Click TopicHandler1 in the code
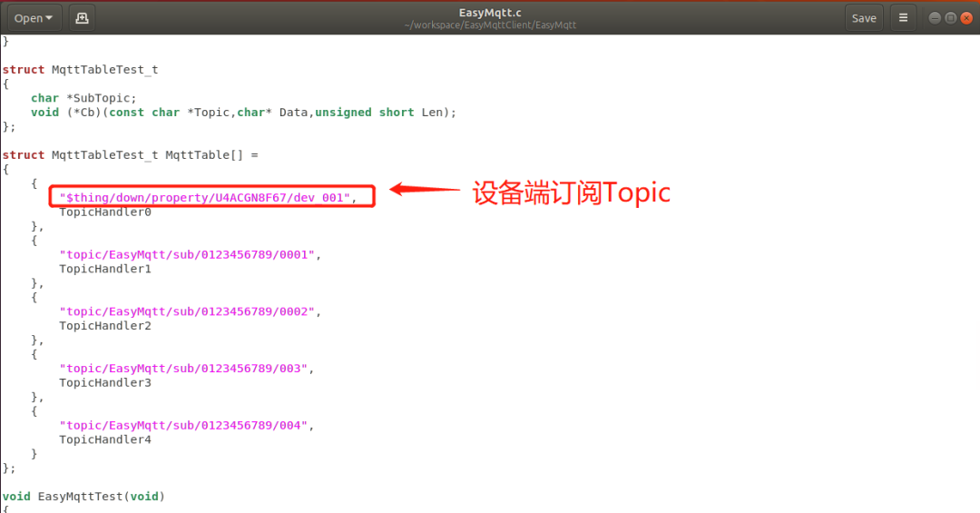980x513 pixels. (105, 269)
